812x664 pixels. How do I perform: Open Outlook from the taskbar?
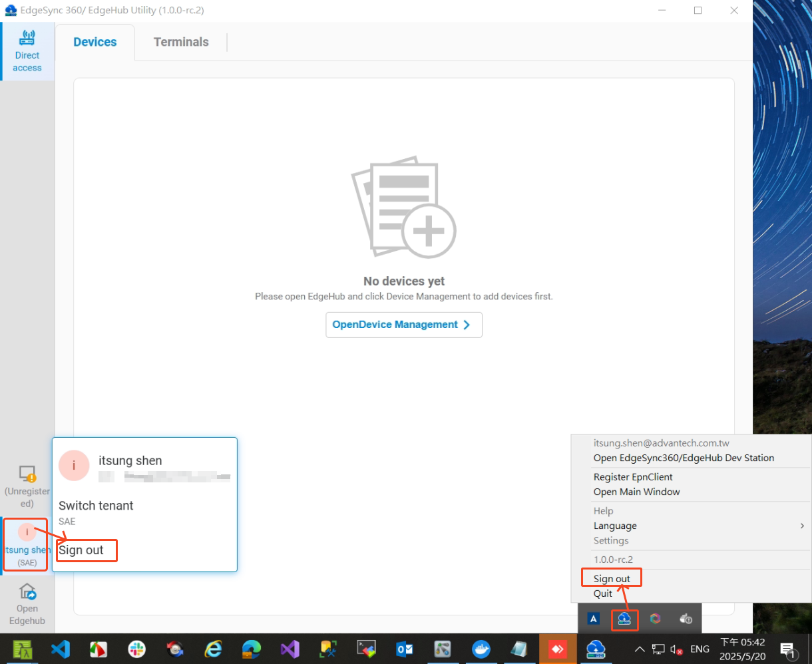(x=405, y=649)
